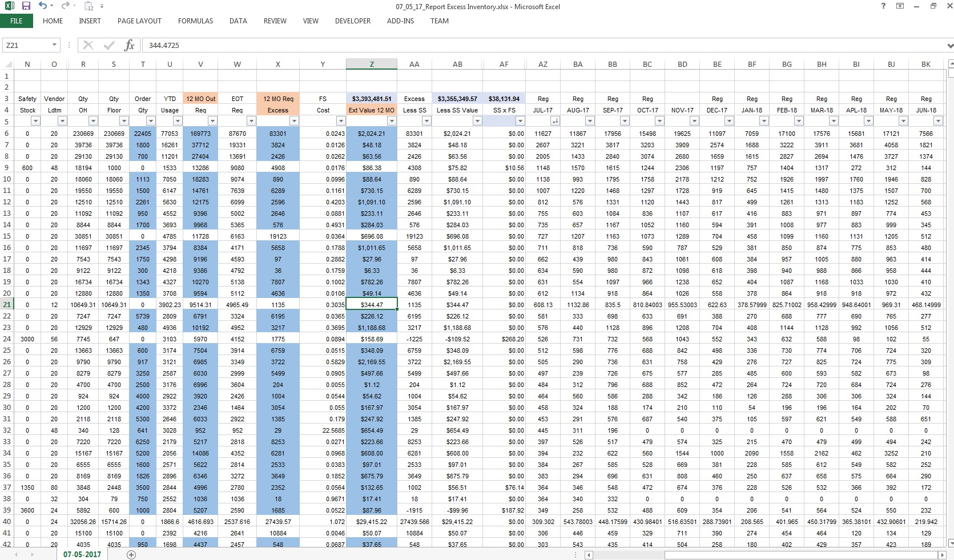954x560 pixels.
Task: Click cell 230669 in Qty OH column
Action: (x=83, y=133)
